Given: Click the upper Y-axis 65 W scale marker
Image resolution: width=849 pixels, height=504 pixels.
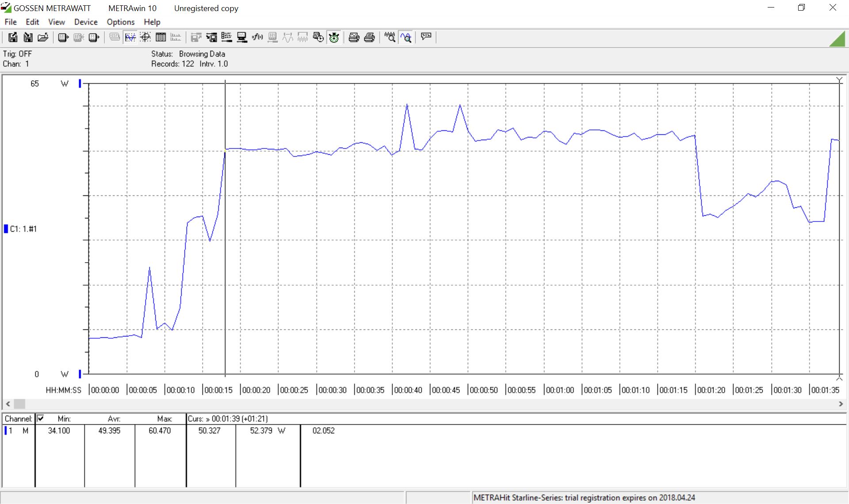Looking at the screenshot, I should [x=80, y=83].
